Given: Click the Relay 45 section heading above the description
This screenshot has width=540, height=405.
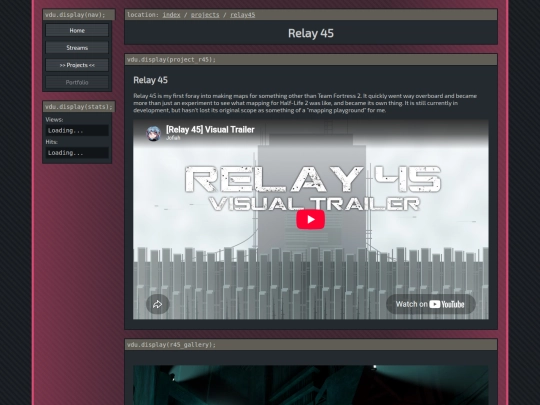Looking at the screenshot, I should [x=150, y=80].
